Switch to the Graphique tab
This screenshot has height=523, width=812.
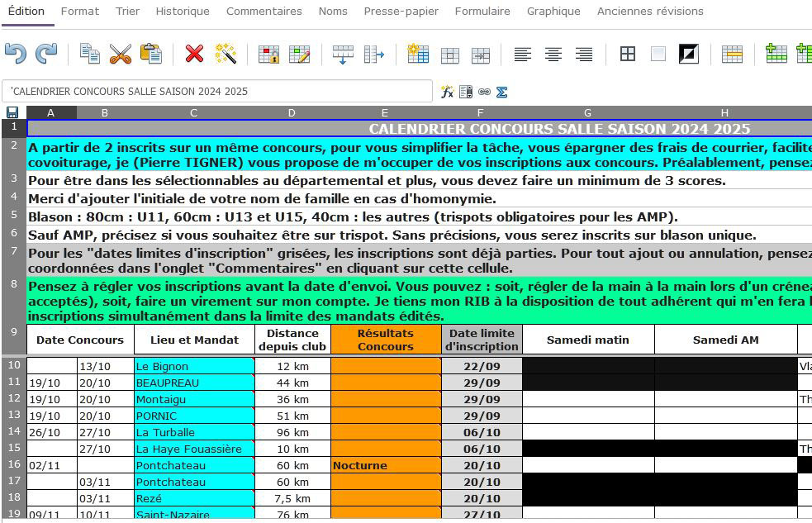coord(553,12)
